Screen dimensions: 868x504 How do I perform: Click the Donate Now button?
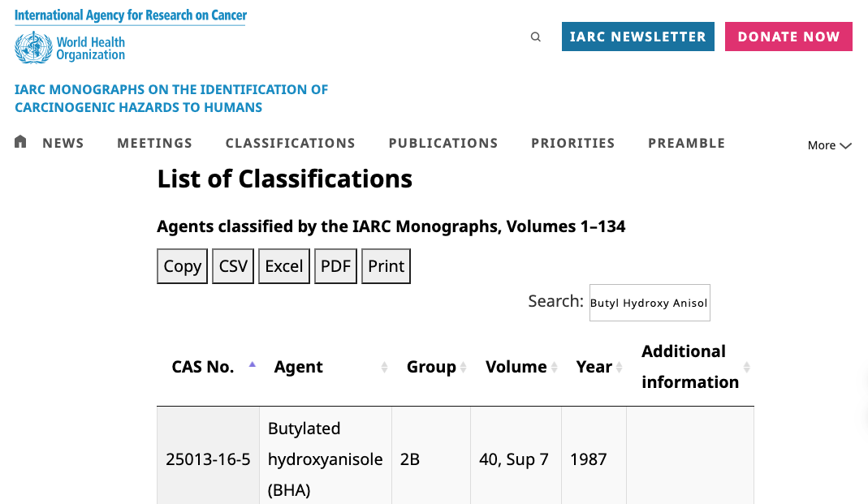(788, 37)
